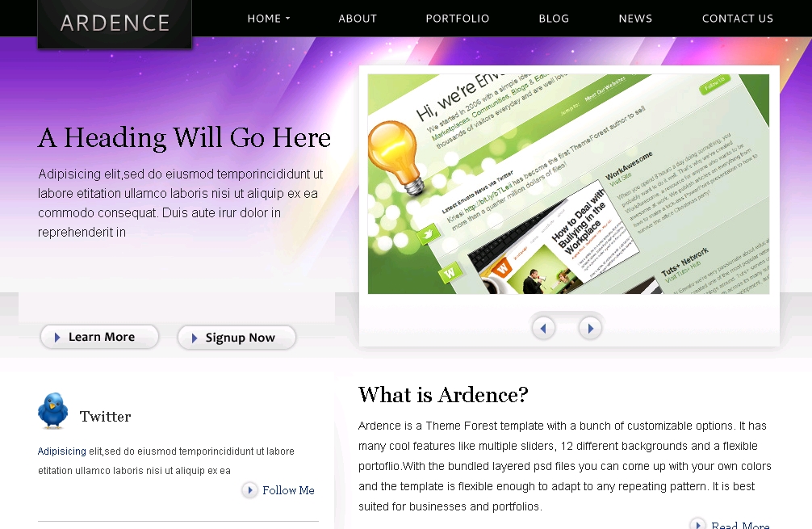Click the Adipisicing link in tweet
The width and height of the screenshot is (812, 529).
(61, 451)
